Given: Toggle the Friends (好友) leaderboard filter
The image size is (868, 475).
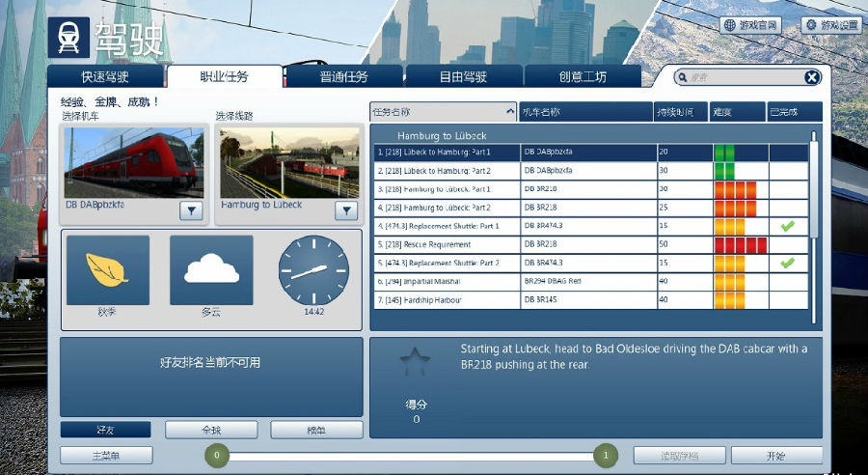Looking at the screenshot, I should click(x=105, y=430).
